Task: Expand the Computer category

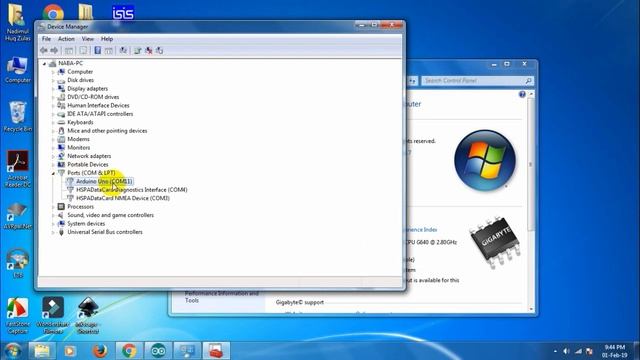Action: (53, 72)
